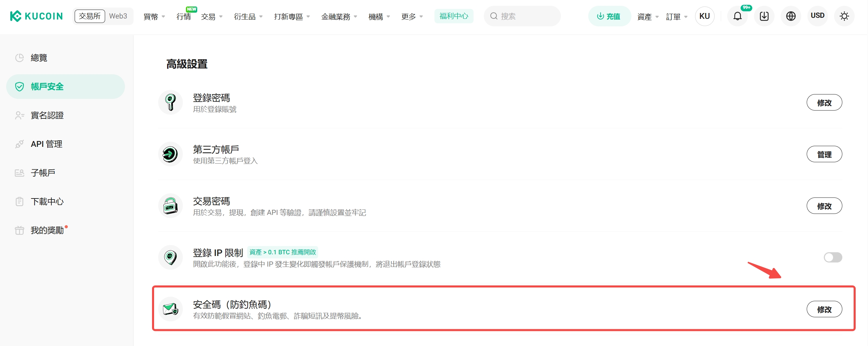Screen dimensions: 868x346
Task: Click the notification bell icon
Action: click(x=737, y=16)
